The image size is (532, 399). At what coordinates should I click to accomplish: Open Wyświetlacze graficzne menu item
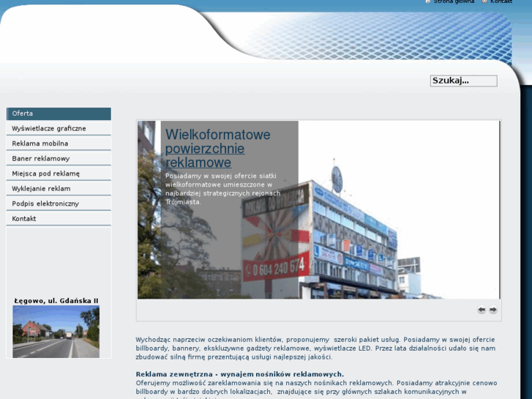[x=59, y=129]
